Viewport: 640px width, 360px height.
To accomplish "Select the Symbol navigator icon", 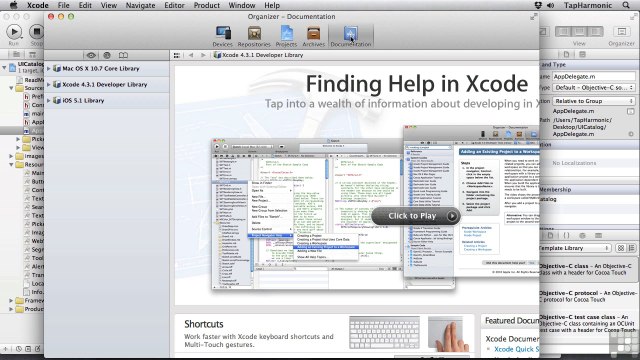I will (32, 54).
